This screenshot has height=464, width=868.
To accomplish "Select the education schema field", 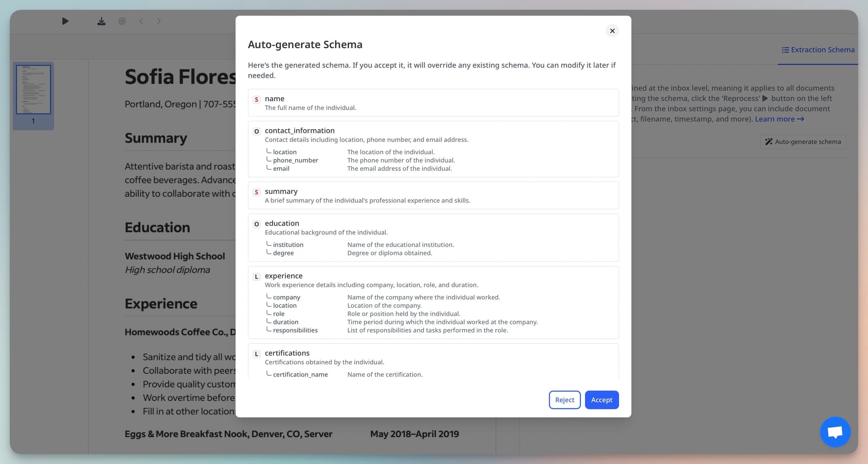I will coord(282,223).
